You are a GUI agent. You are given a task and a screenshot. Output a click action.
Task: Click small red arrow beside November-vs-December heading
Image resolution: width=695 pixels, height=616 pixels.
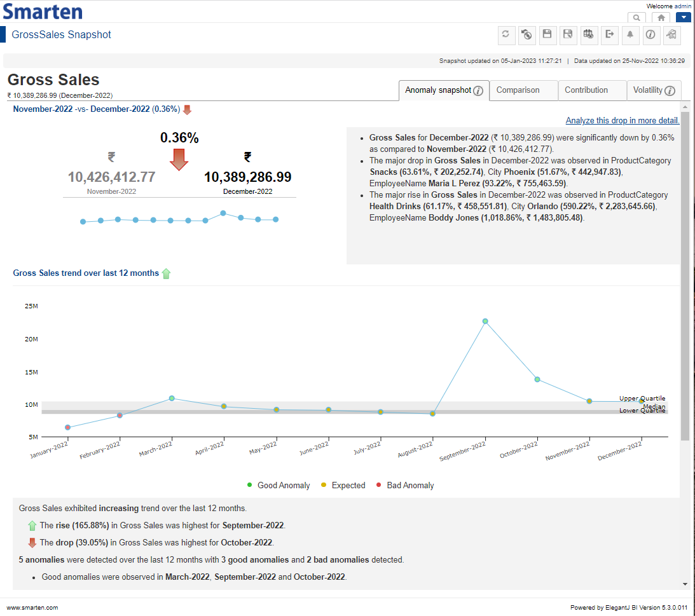(x=187, y=109)
